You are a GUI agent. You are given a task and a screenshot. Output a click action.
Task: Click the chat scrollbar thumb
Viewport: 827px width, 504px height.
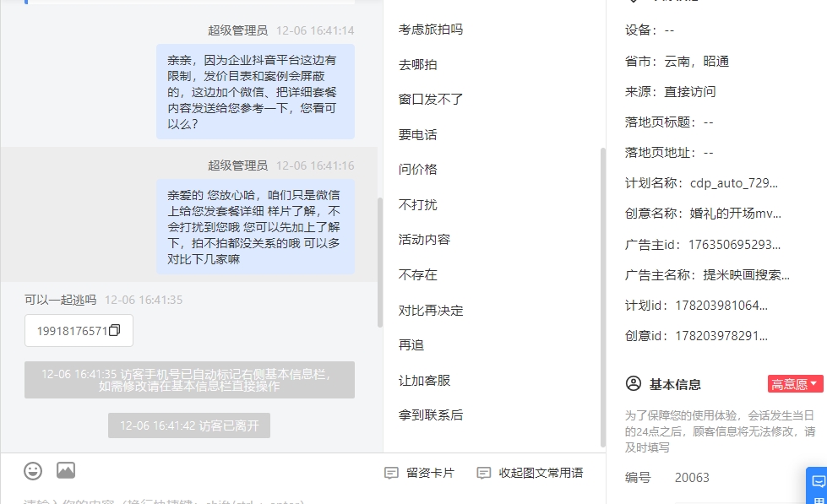coord(380,262)
